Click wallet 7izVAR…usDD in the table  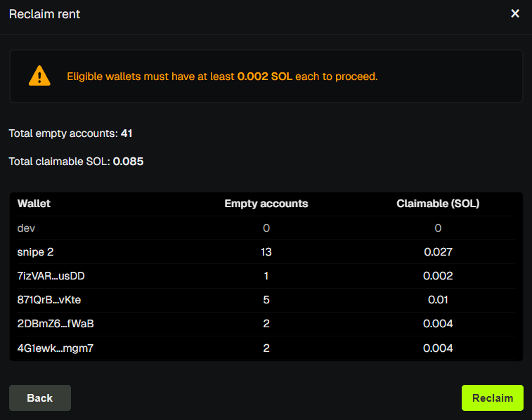coord(51,276)
